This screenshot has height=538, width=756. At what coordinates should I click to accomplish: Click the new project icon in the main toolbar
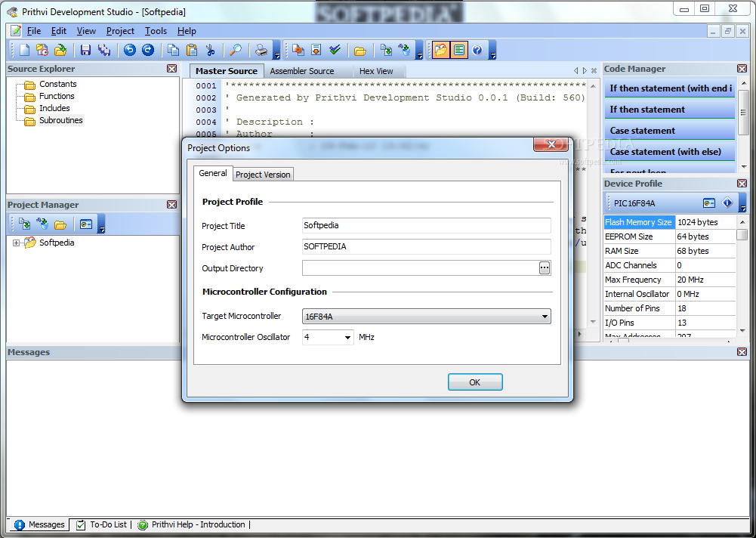click(x=42, y=50)
